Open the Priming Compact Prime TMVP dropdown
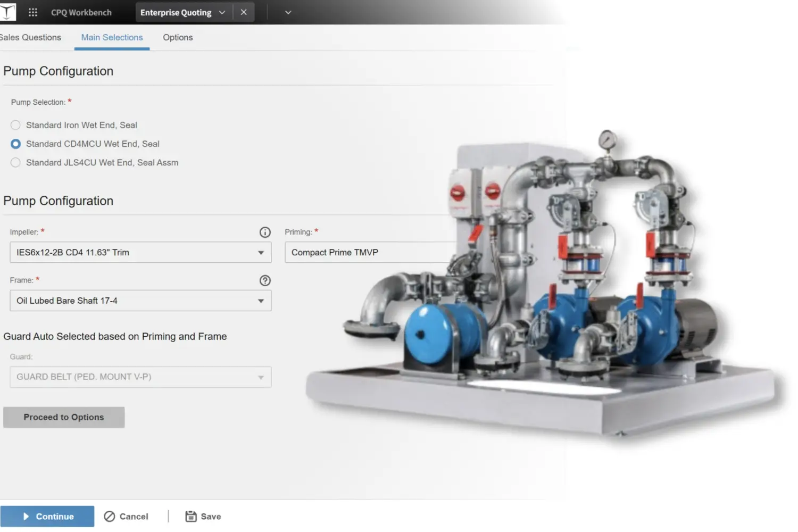Image resolution: width=798 pixels, height=532 pixels. (370, 252)
